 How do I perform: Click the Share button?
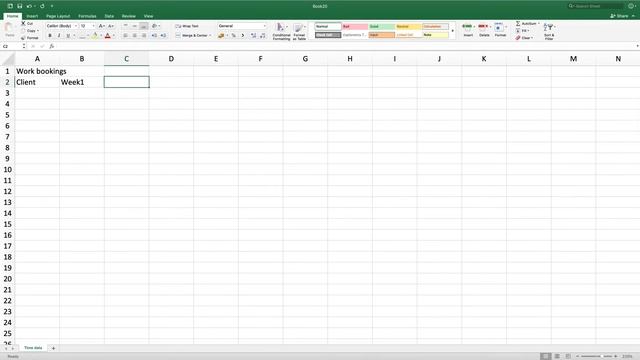point(620,16)
